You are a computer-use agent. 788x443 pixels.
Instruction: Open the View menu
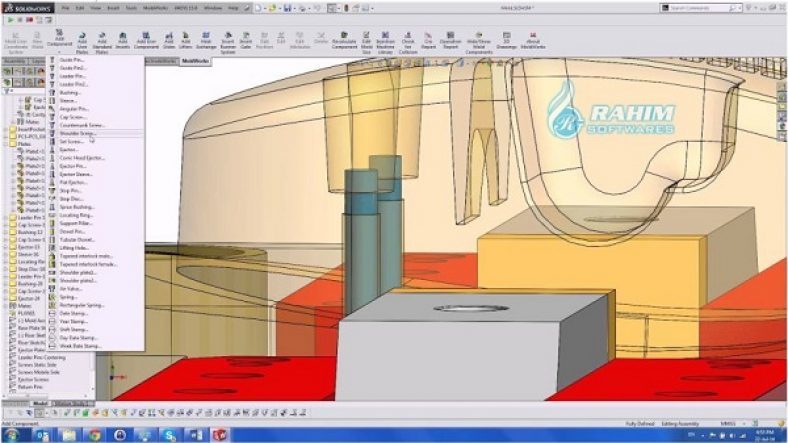point(95,8)
